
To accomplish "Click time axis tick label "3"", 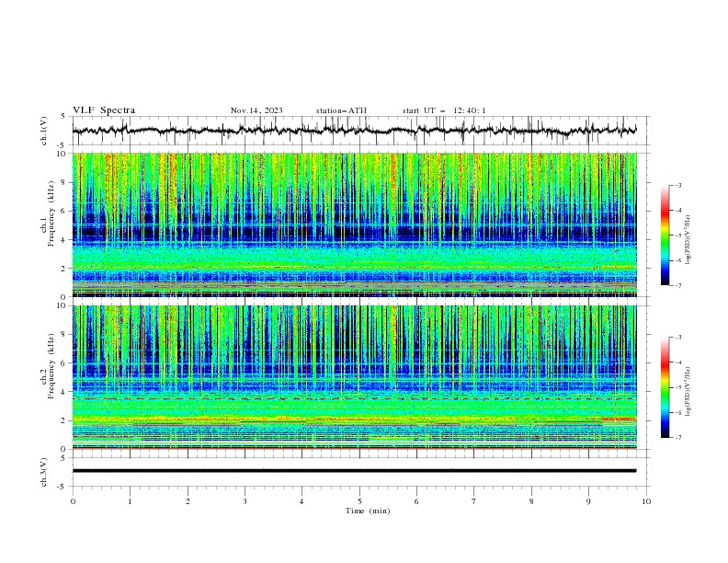I will (x=245, y=501).
